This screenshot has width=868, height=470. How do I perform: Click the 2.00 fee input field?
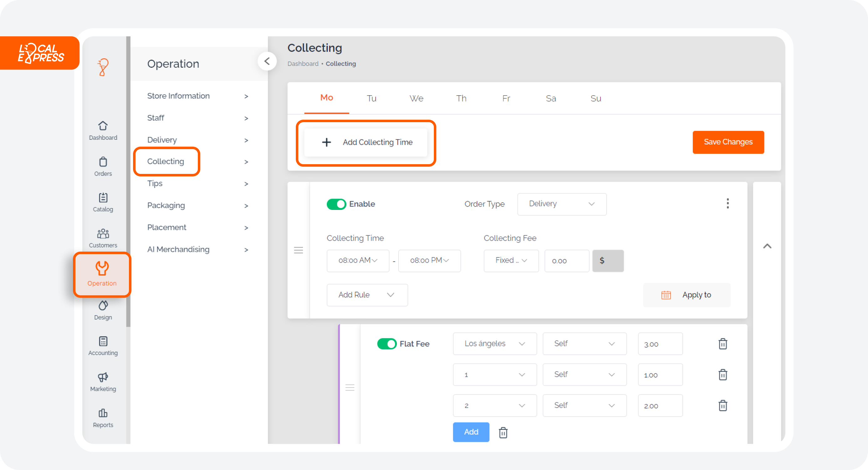coord(660,405)
